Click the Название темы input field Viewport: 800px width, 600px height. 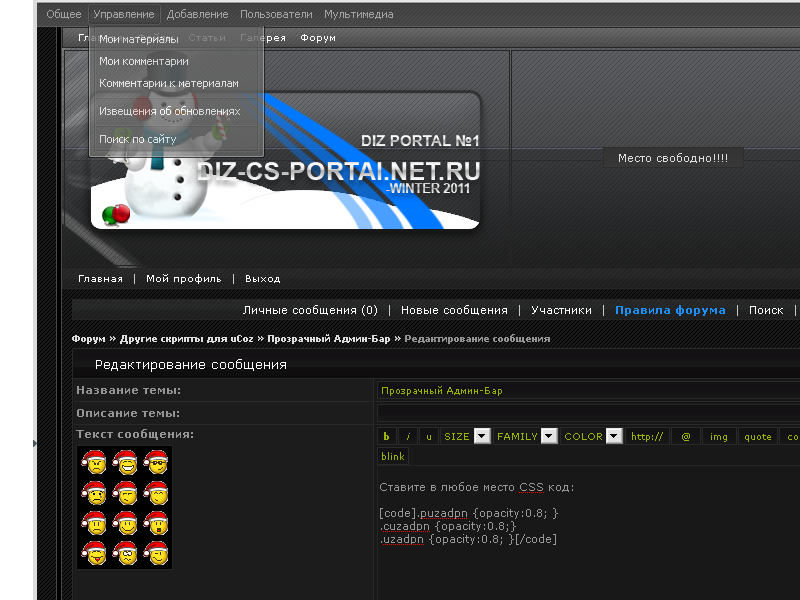[x=588, y=390]
